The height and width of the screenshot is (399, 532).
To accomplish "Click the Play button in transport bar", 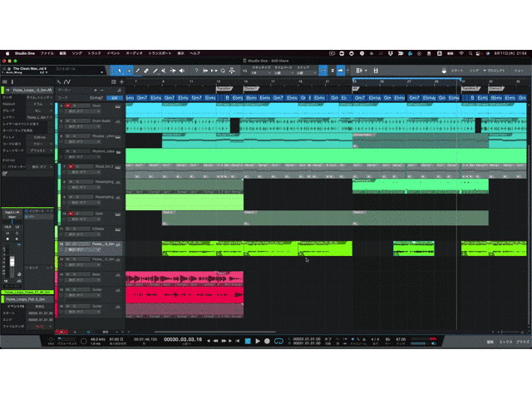I will [x=257, y=341].
